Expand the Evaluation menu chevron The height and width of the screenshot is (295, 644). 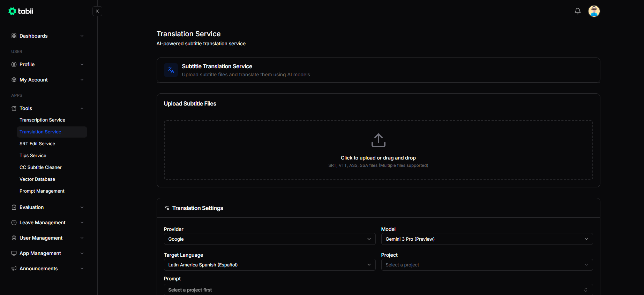tap(82, 207)
